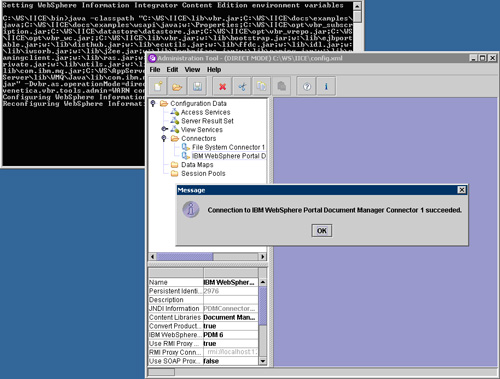This screenshot has width=500, height=379.
Task: Click the properties table vertical scrollbar thumb
Action: click(x=263, y=306)
